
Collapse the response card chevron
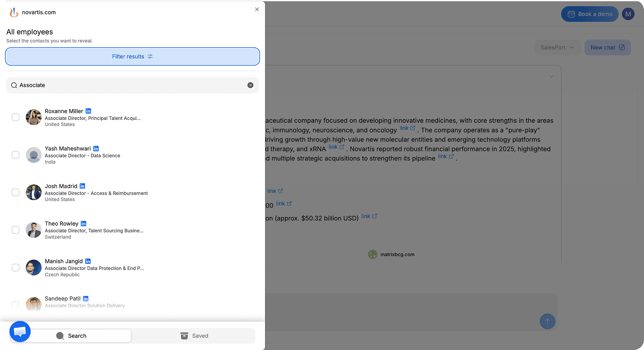point(552,77)
